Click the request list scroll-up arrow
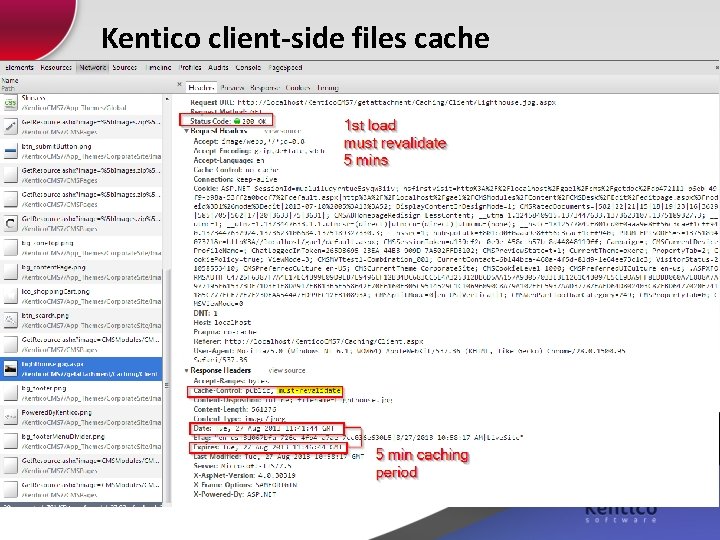This screenshot has width=720, height=540. 167,99
